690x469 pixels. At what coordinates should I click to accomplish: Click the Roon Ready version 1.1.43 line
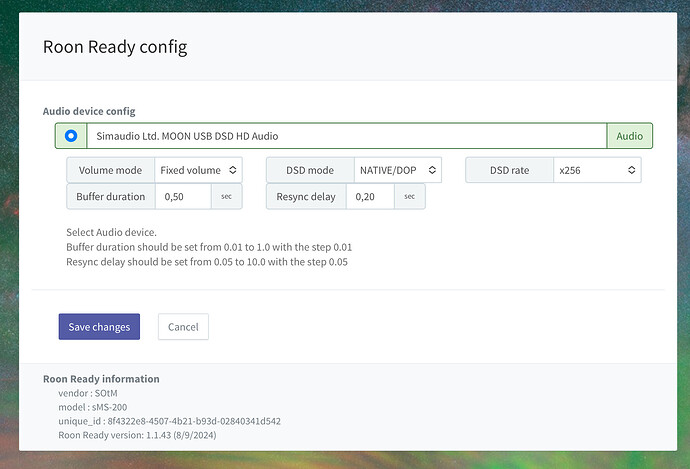(x=137, y=436)
